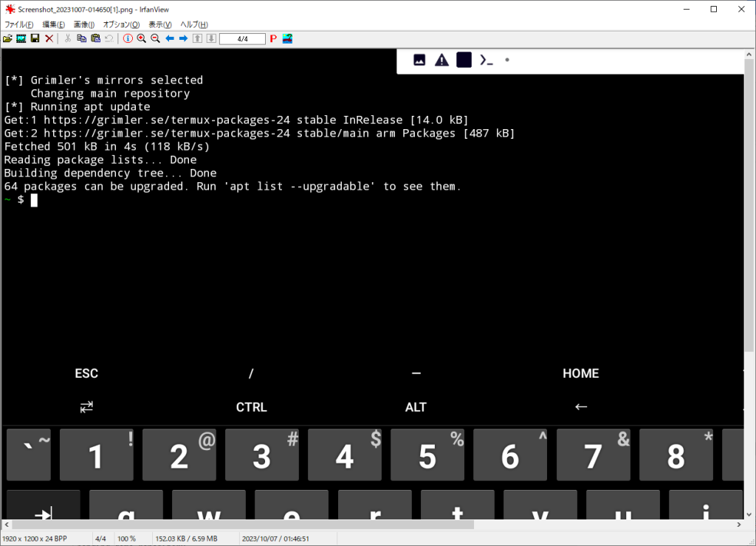
Task: Tap the 7 & key on the on-screen keyboard
Action: click(x=593, y=455)
